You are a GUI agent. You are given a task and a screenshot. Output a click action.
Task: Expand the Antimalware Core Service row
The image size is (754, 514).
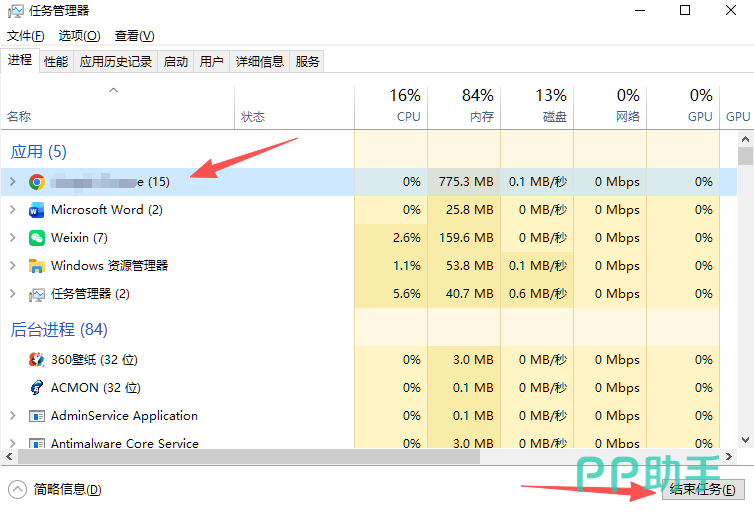(13, 443)
